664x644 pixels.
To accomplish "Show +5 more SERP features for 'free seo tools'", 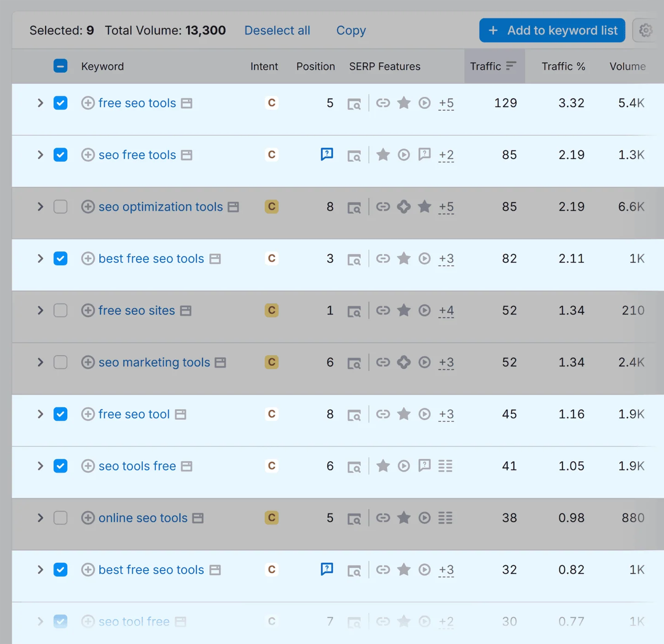I will pos(446,103).
